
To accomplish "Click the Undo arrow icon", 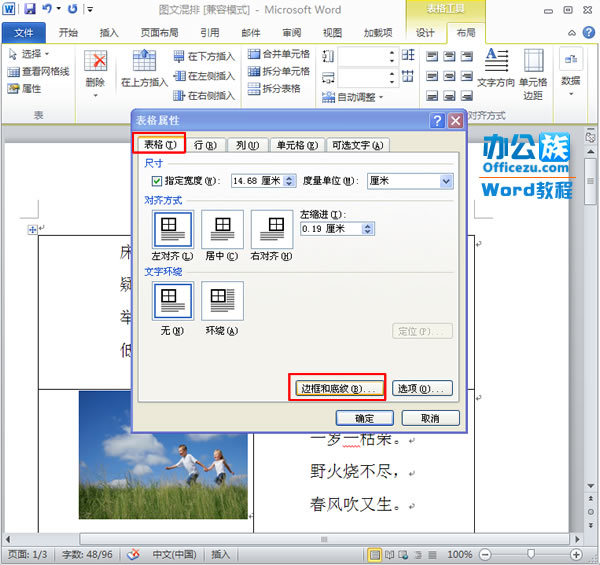I will [x=47, y=8].
